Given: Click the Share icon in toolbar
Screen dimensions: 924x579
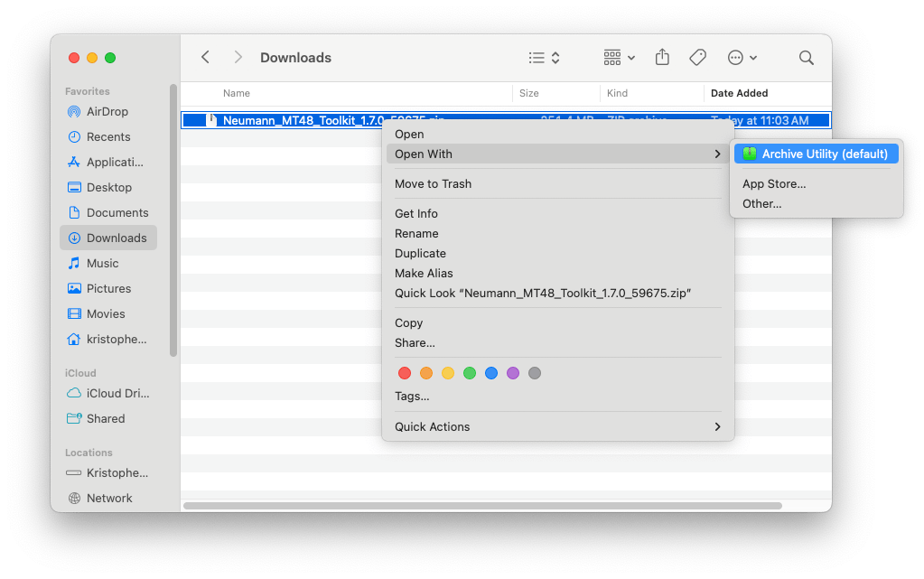Looking at the screenshot, I should tap(662, 58).
